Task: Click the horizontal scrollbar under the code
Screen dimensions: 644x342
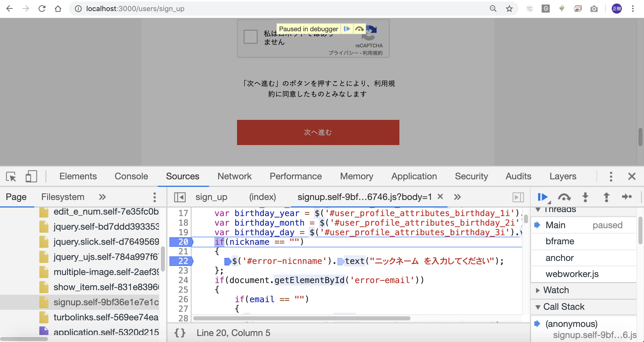Action: [302, 318]
